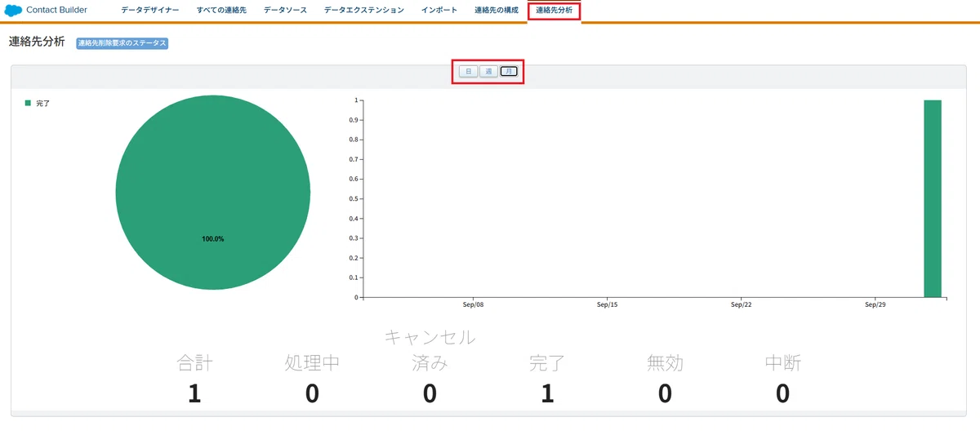Switch chart view to 日 (day)
The width and height of the screenshot is (980, 435).
click(x=468, y=72)
